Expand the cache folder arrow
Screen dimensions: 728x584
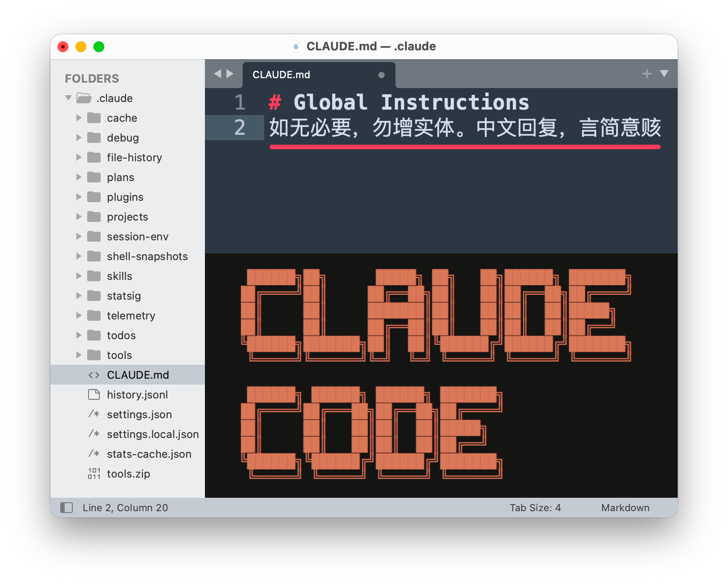coord(79,118)
